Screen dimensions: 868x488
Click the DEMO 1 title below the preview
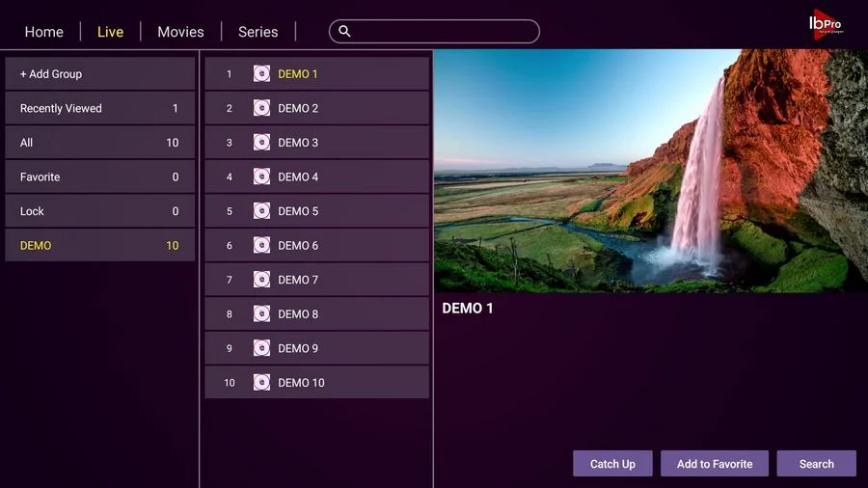coord(467,309)
